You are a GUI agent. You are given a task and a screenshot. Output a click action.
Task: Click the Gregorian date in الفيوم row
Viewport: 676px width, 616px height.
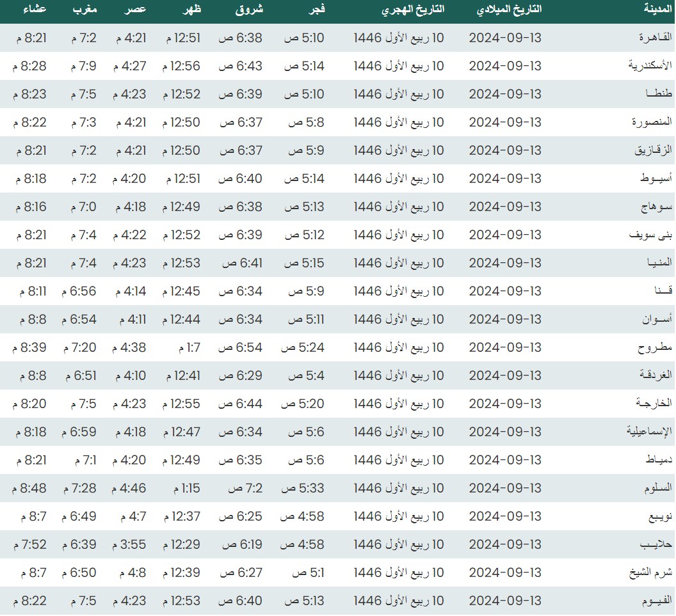point(504,601)
